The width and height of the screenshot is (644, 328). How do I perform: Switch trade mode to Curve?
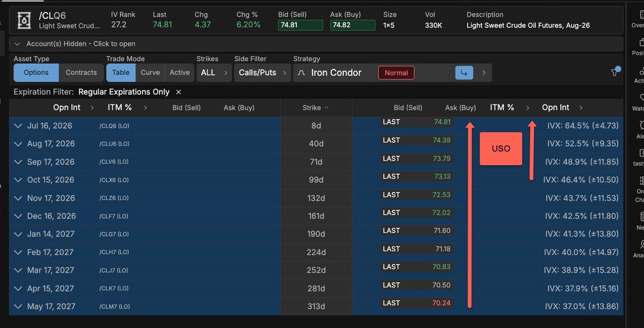click(x=150, y=72)
